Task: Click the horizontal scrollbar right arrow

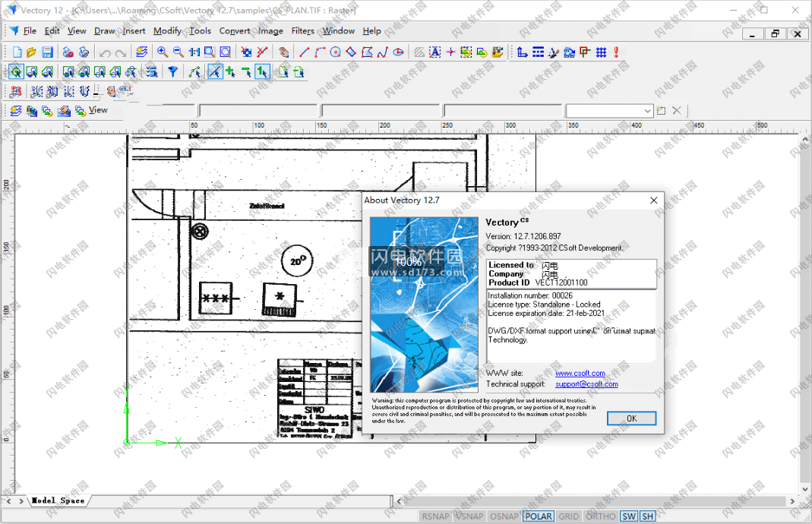Action: pos(791,500)
